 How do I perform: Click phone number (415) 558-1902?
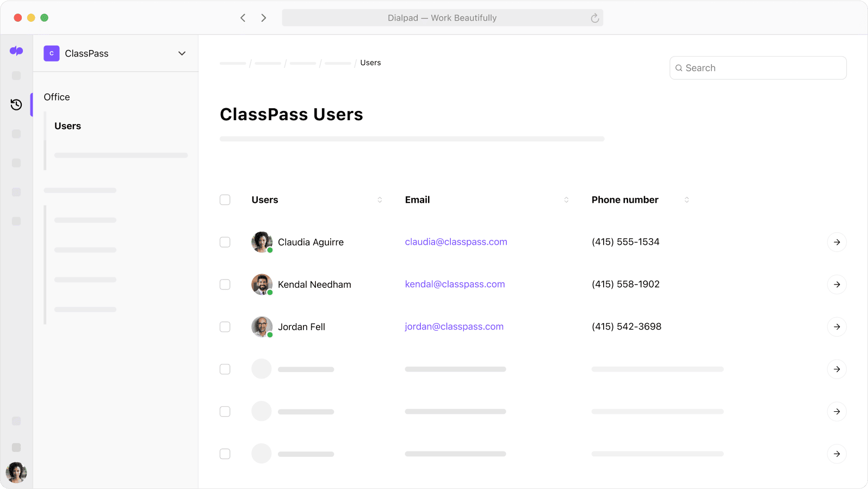click(x=625, y=284)
